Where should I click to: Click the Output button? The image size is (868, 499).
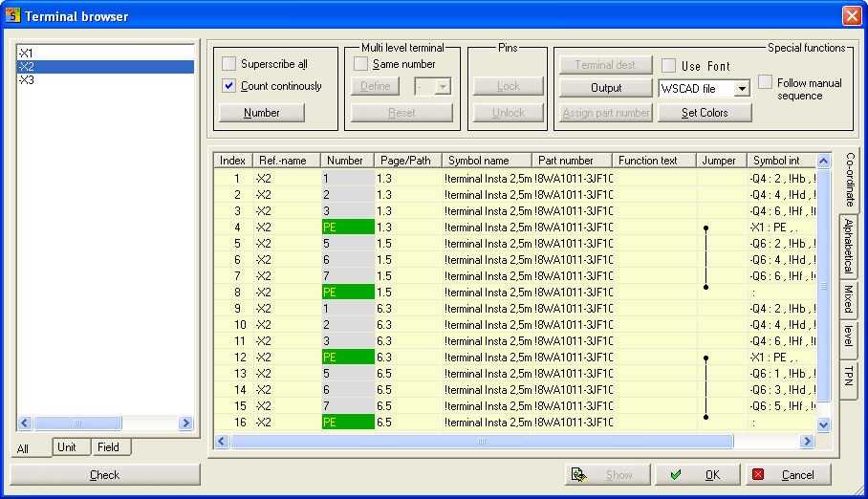(606, 88)
